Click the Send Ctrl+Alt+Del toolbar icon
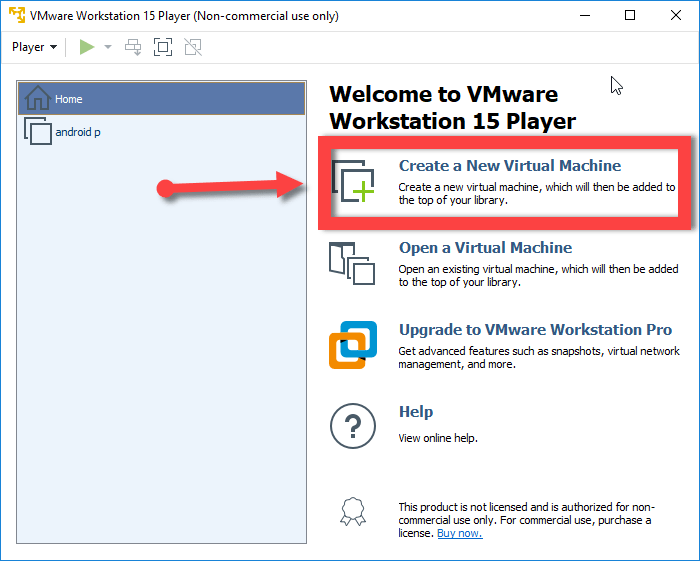Viewport: 700px width, 561px height. [133, 47]
